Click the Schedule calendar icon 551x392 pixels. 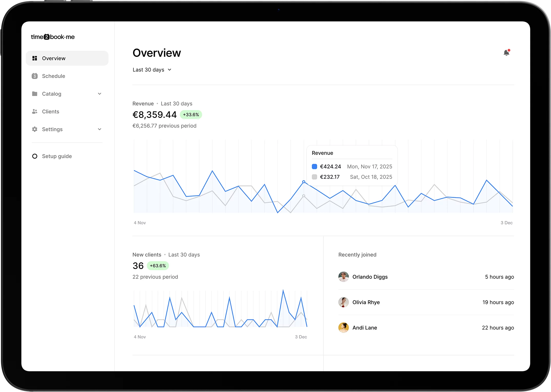coord(35,76)
